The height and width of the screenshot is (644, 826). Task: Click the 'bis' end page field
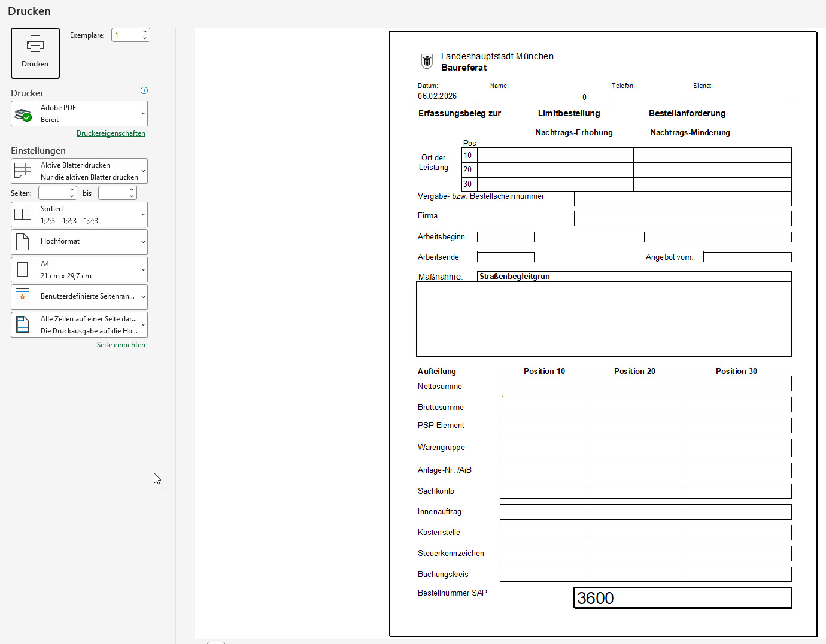(113, 193)
